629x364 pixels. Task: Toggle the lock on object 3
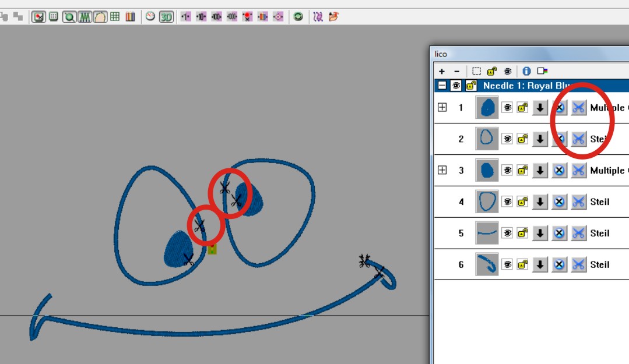pyautogui.click(x=522, y=171)
